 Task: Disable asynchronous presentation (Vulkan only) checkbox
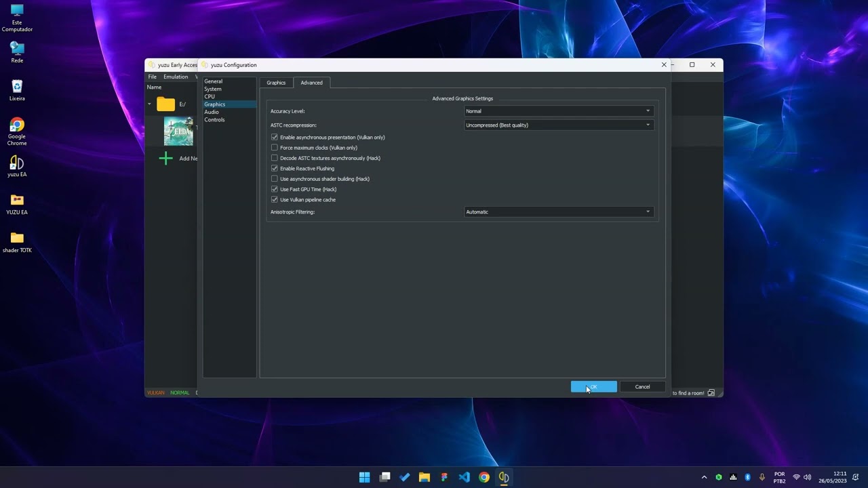(x=275, y=138)
